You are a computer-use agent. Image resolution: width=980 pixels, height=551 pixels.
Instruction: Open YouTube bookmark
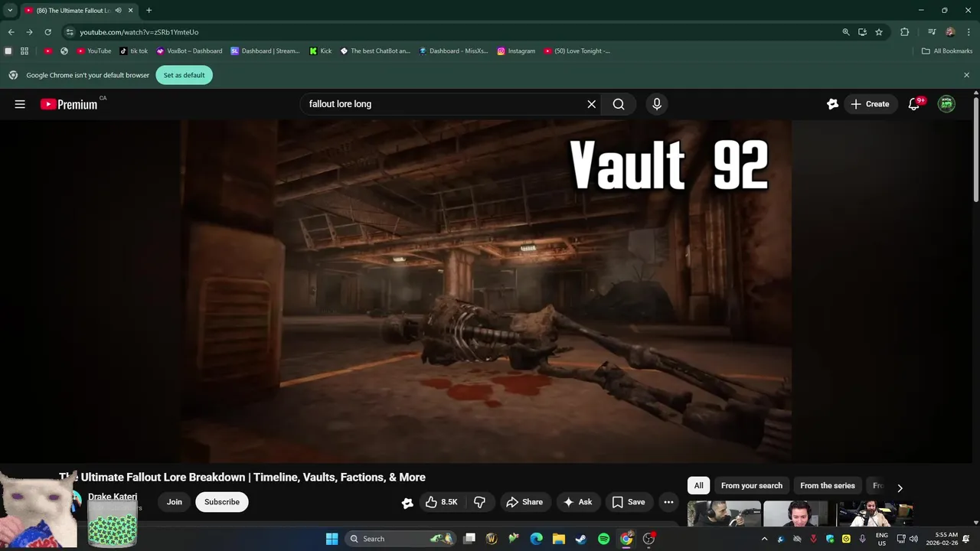[x=93, y=51]
